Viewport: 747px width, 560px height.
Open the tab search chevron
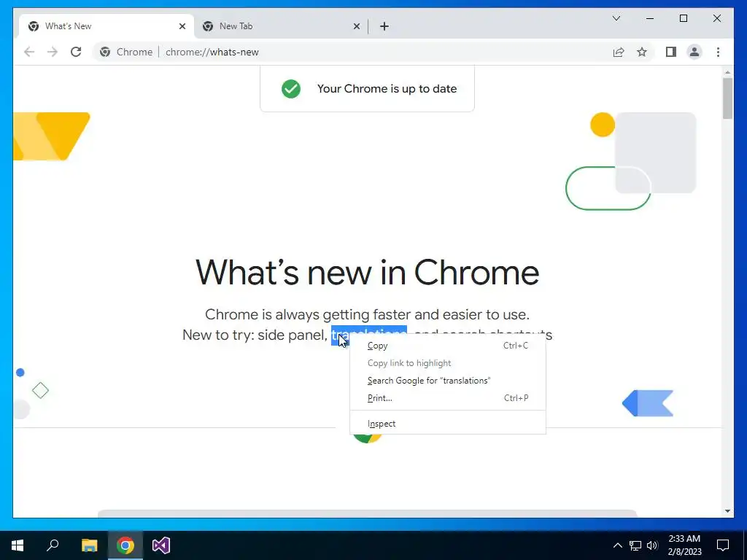click(x=616, y=18)
